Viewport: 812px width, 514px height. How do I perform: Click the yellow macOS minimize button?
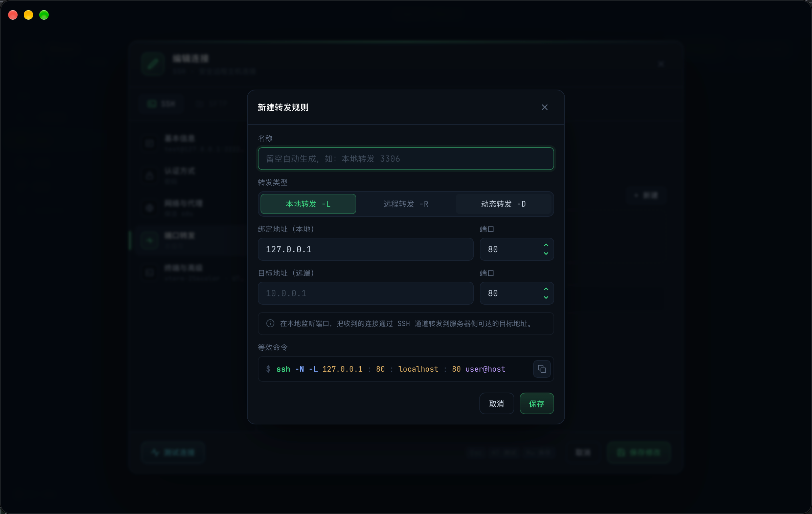[x=28, y=15]
